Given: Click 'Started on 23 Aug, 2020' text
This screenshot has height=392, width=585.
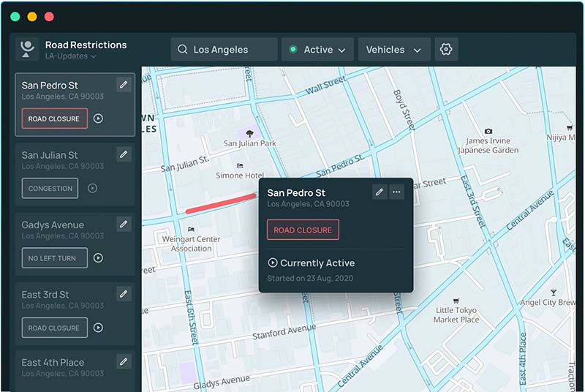Looking at the screenshot, I should coord(310,278).
